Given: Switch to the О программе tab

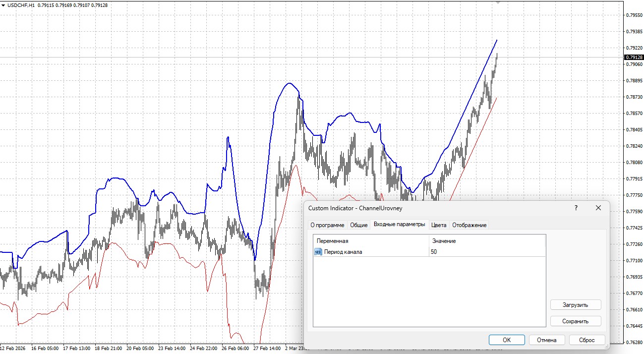Looking at the screenshot, I should [327, 225].
